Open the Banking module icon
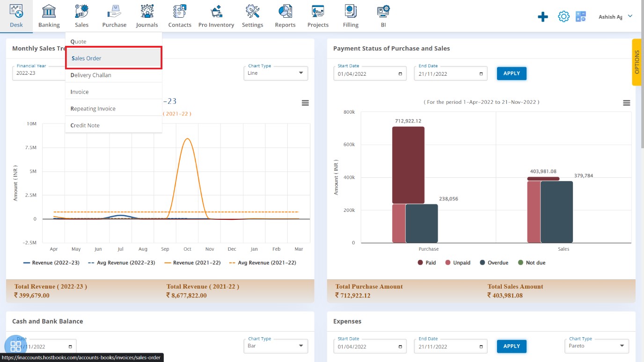This screenshot has width=644, height=362. (x=49, y=11)
